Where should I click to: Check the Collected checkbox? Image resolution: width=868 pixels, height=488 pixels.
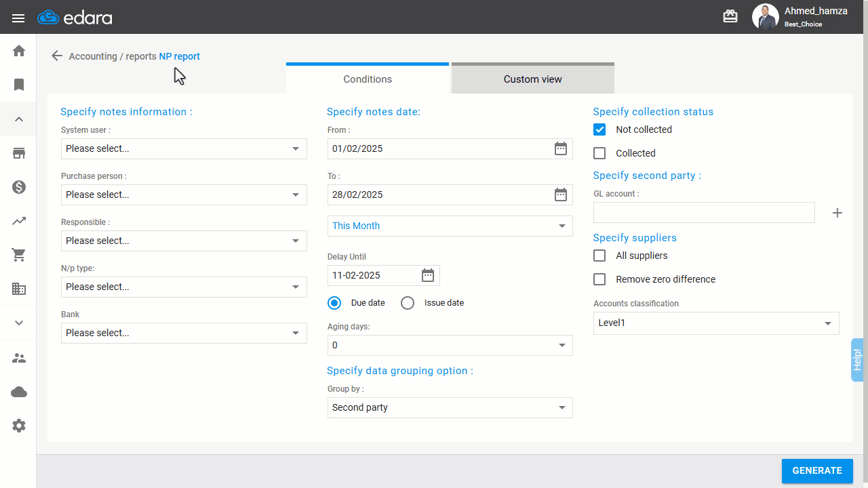599,153
